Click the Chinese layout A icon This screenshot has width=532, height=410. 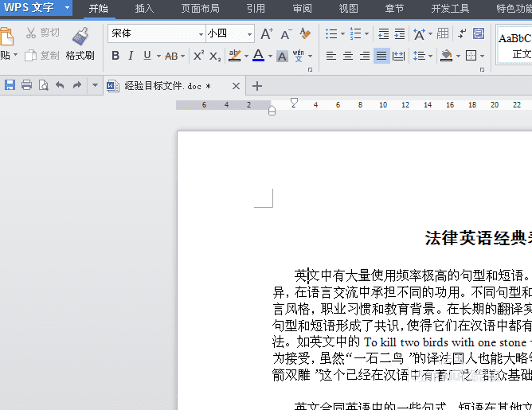[x=419, y=34]
